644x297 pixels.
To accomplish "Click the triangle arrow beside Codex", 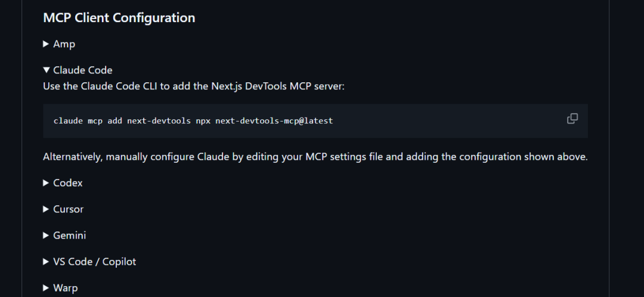I will pos(46,183).
